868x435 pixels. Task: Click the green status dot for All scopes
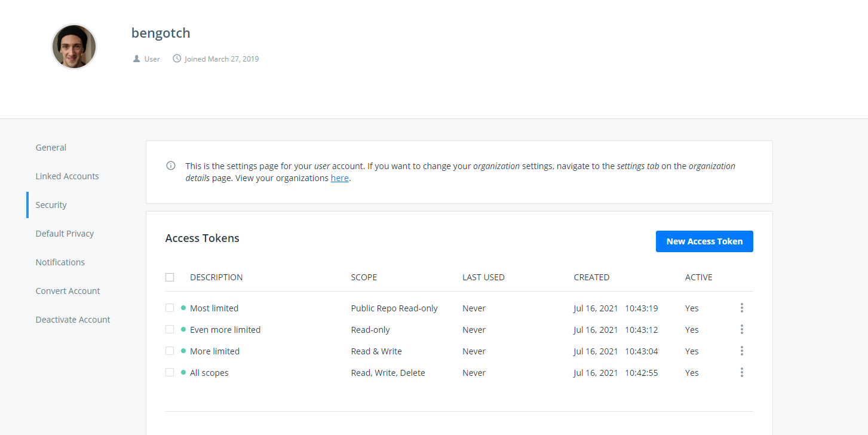click(183, 372)
